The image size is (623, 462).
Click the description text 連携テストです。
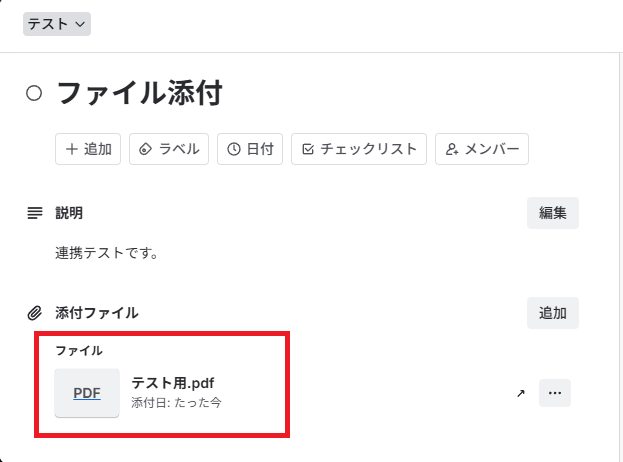click(107, 253)
